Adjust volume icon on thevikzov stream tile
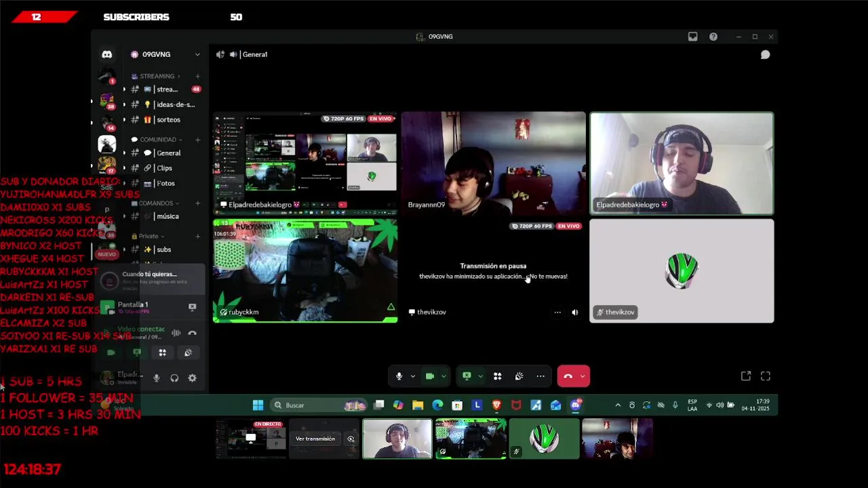The height and width of the screenshot is (488, 868). click(x=575, y=312)
